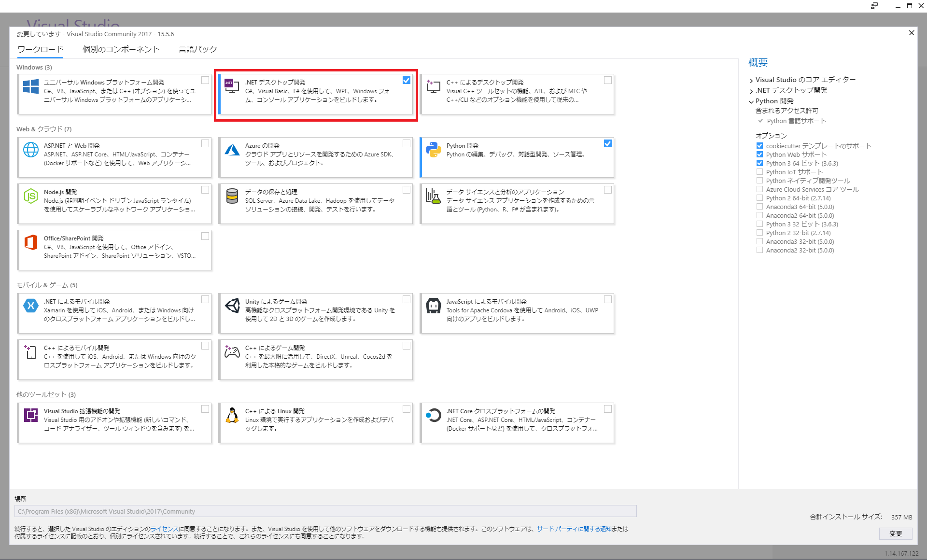Select the Linux penguin icon for C++ development
The image size is (927, 560).
232,416
